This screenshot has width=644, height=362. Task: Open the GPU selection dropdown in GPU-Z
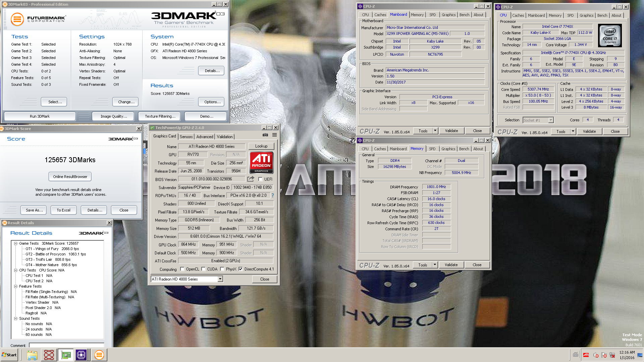(220, 279)
